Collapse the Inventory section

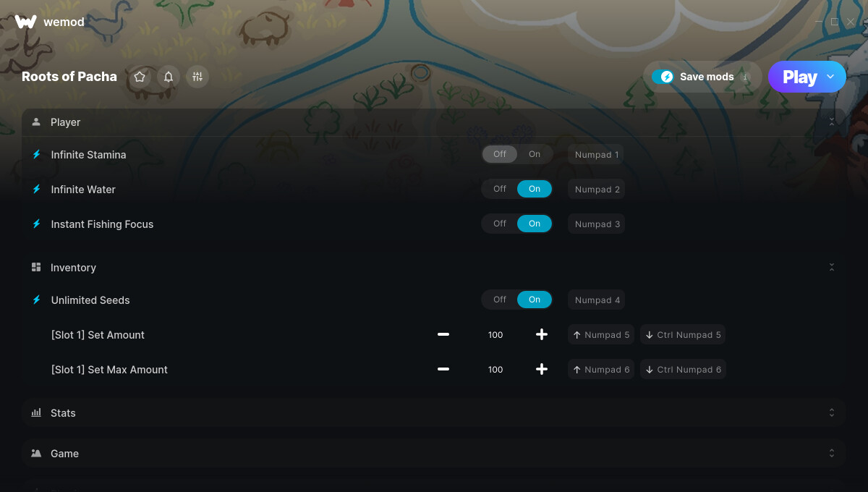[x=832, y=268]
